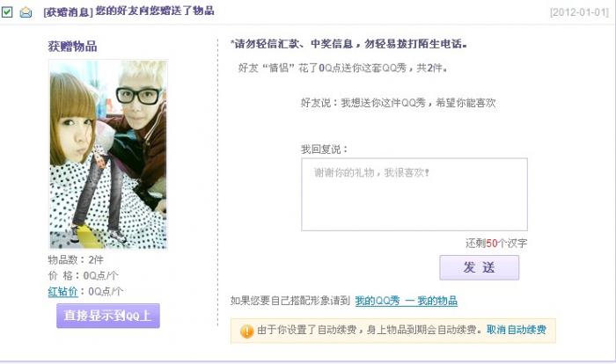Toggle the message selection checkbox

pyautogui.click(x=7, y=12)
